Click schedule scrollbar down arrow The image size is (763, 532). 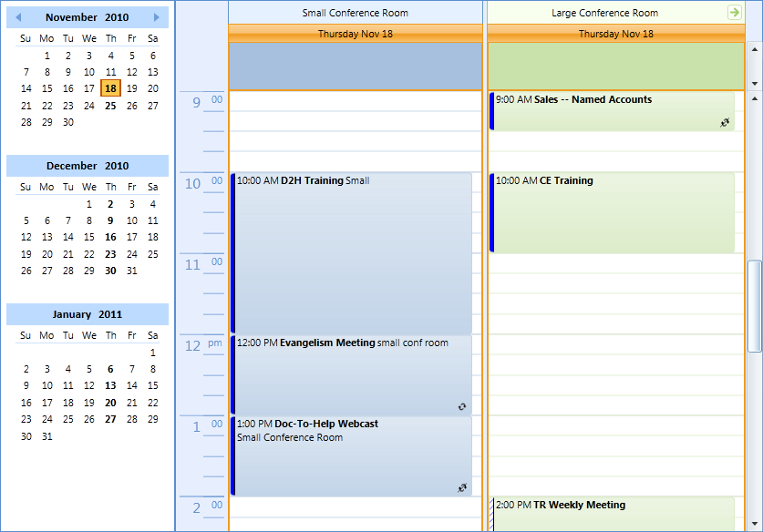tap(754, 524)
